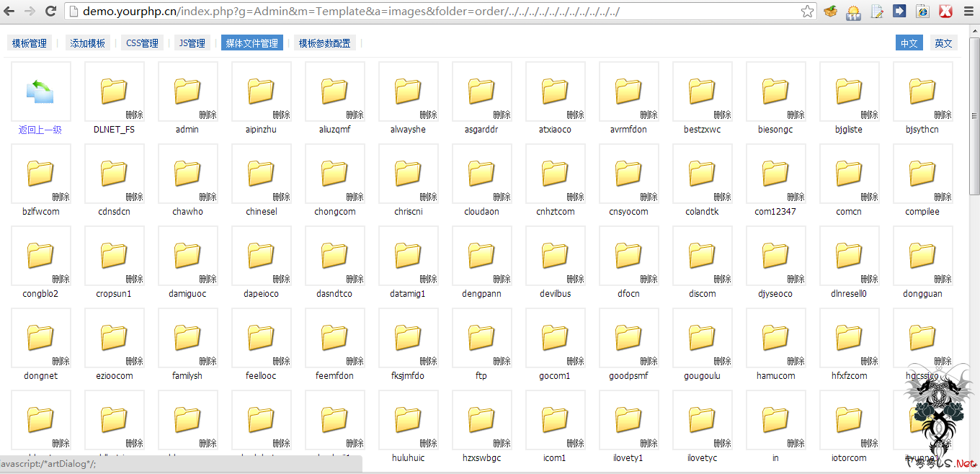980x474 pixels.
Task: Open the com12347 folder icon
Action: click(775, 173)
